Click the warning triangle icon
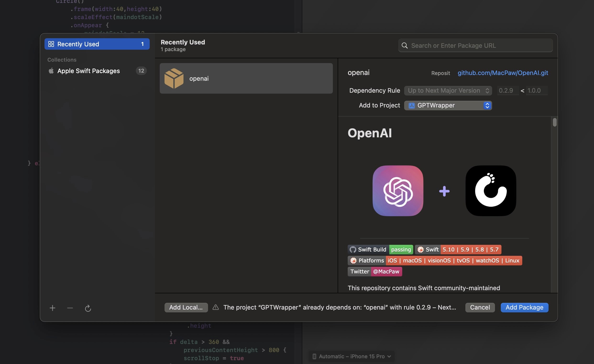The image size is (594, 364). coord(215,307)
